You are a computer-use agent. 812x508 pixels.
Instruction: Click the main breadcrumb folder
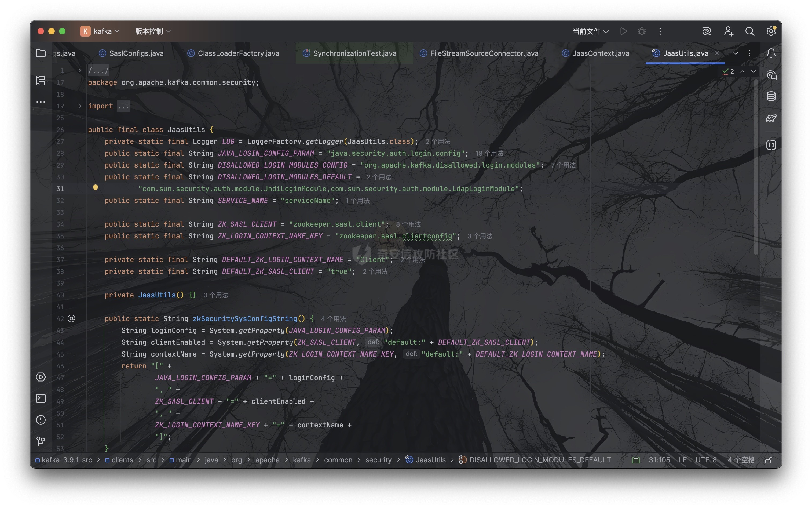[x=181, y=460]
